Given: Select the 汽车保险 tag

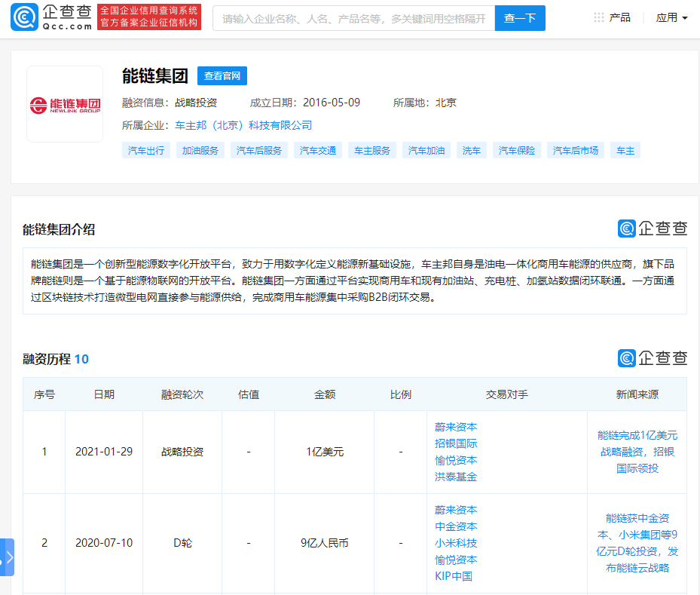Looking at the screenshot, I should coord(517,150).
